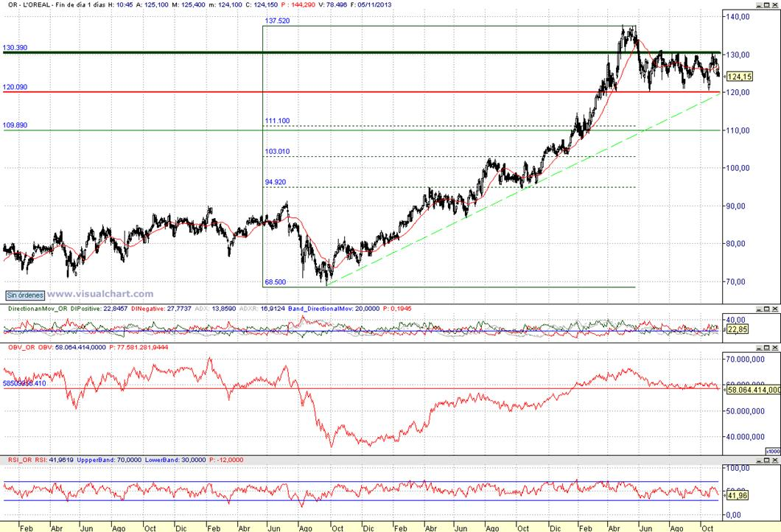Image resolution: width=781 pixels, height=532 pixels.
Task: Maximize the RSI indicator panel
Action: [x=767, y=461]
